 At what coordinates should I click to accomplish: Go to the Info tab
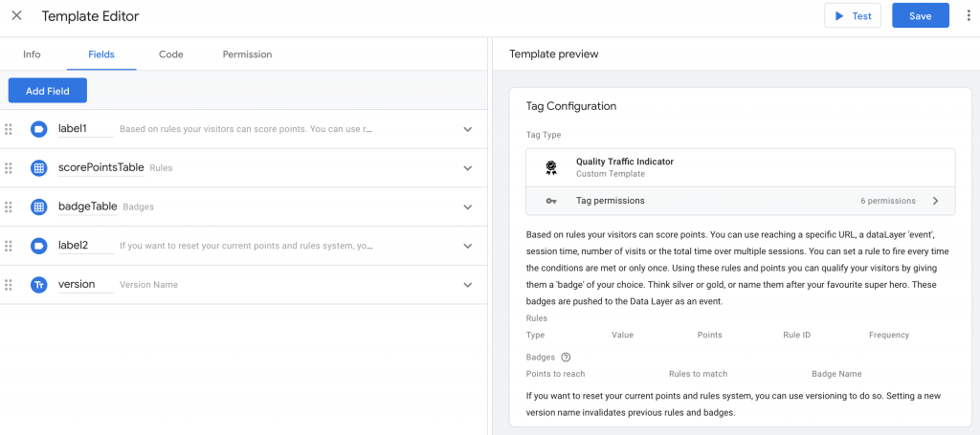point(32,54)
